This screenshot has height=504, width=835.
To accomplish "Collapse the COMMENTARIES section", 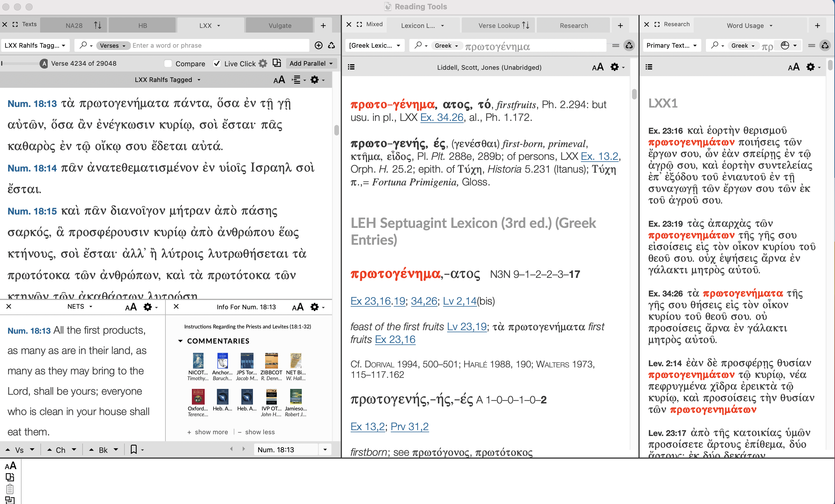I will tap(180, 341).
